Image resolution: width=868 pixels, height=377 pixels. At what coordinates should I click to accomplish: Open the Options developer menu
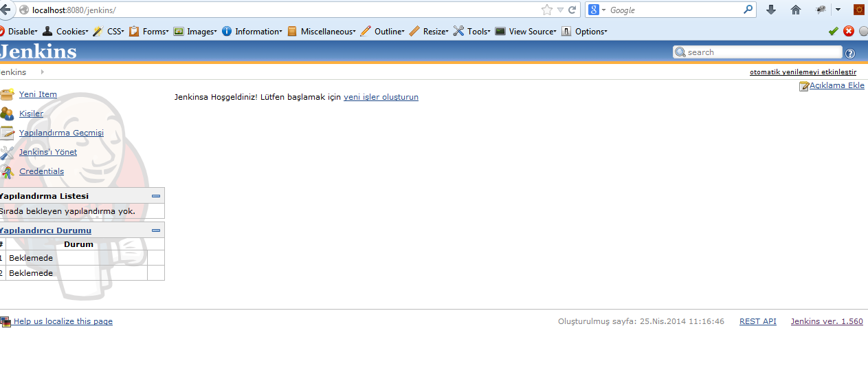pos(584,31)
